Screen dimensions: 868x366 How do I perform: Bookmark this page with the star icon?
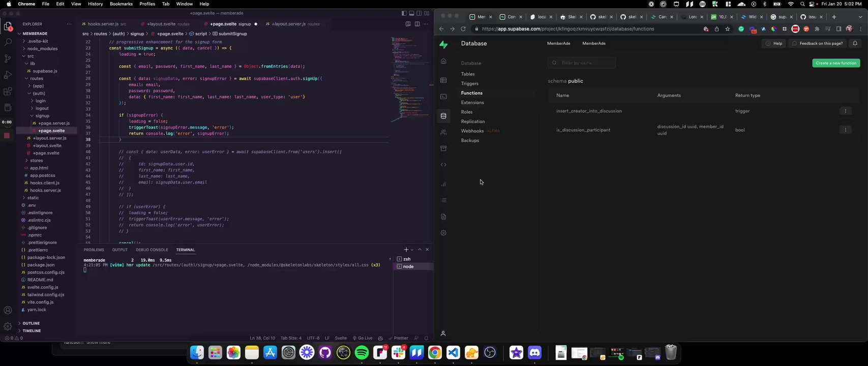point(728,29)
